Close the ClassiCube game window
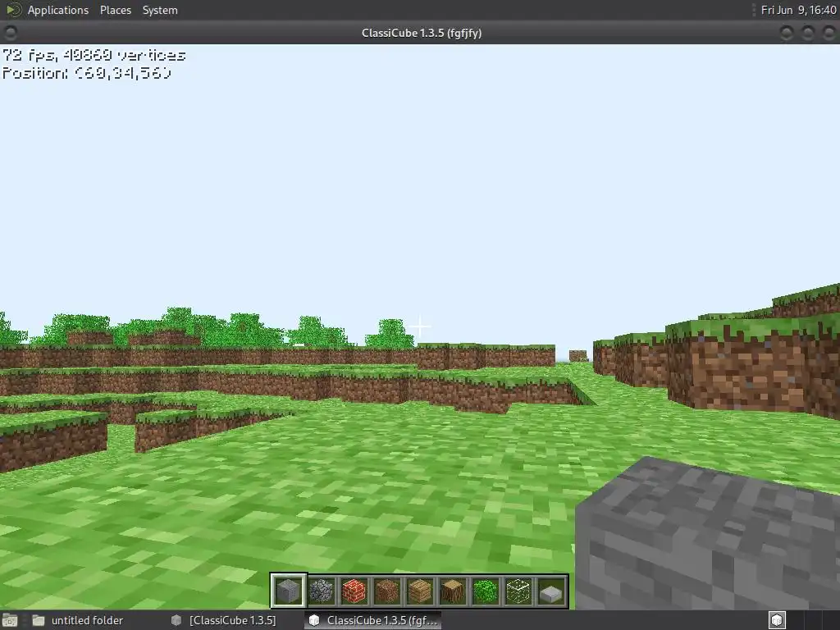 pos(829,33)
